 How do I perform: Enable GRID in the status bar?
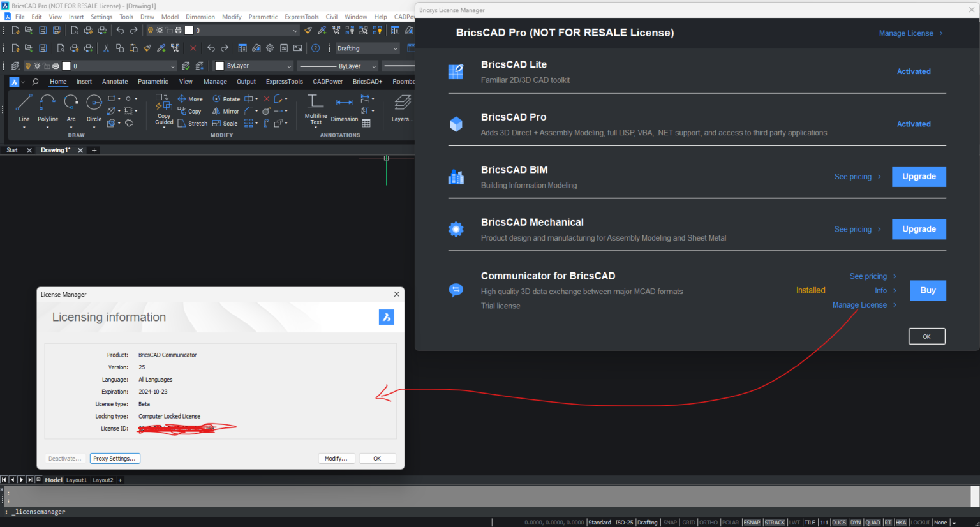click(688, 522)
